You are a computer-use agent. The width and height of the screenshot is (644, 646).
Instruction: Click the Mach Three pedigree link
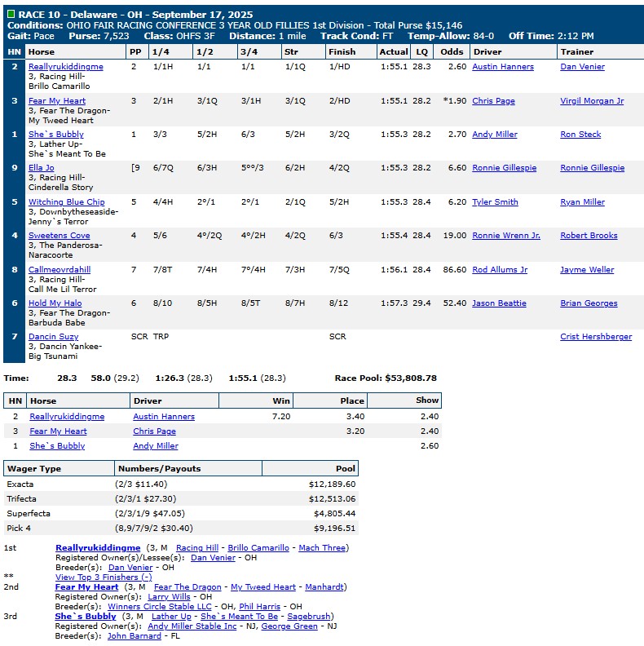322,548
